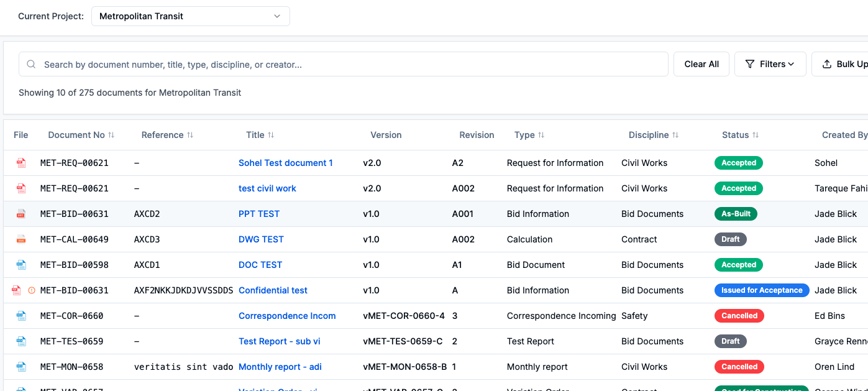Click the DWG file icon in the DWG TEST row
868x391 pixels.
pyautogui.click(x=21, y=239)
